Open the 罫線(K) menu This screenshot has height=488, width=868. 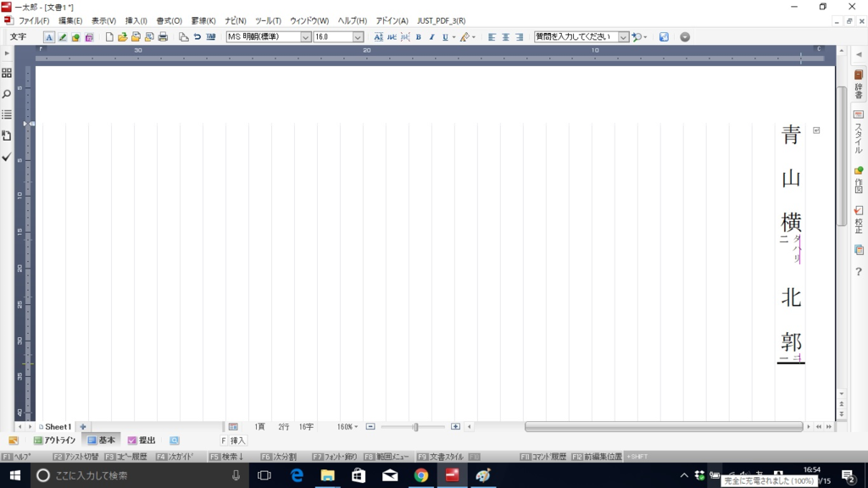point(203,20)
